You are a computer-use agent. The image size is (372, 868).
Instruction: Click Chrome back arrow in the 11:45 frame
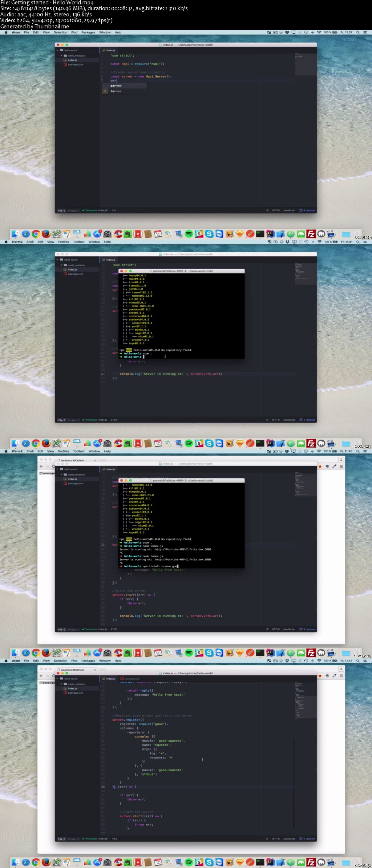click(41, 466)
